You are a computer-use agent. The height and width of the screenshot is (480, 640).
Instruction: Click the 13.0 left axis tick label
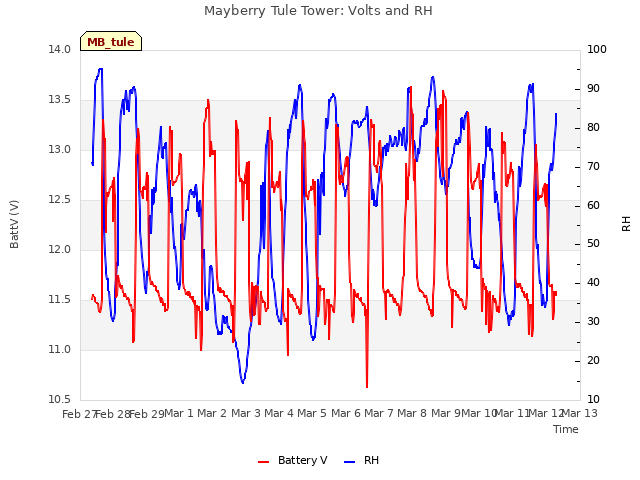[x=60, y=150]
